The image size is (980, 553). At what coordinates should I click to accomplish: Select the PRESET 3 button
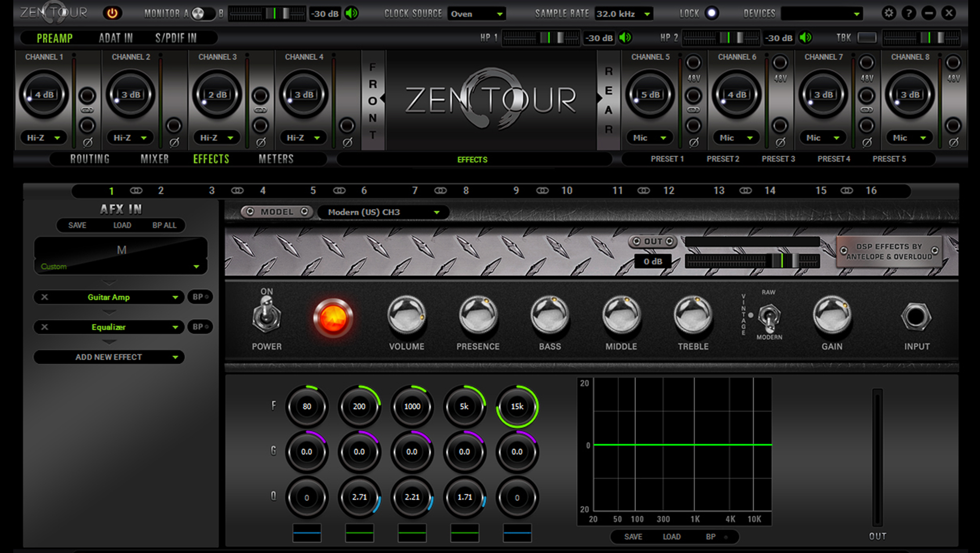tap(778, 159)
